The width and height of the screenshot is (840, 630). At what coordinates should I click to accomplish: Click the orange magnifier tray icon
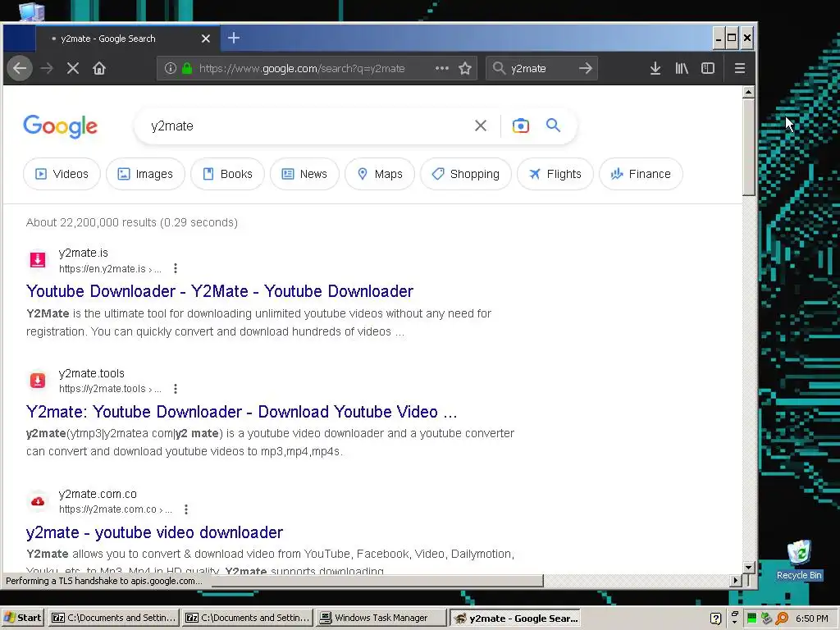(782, 619)
